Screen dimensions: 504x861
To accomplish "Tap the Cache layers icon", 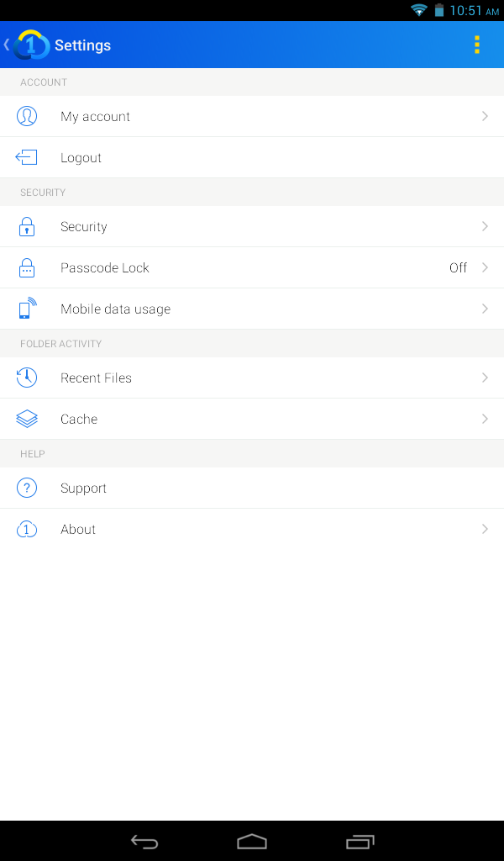I will 27,419.
